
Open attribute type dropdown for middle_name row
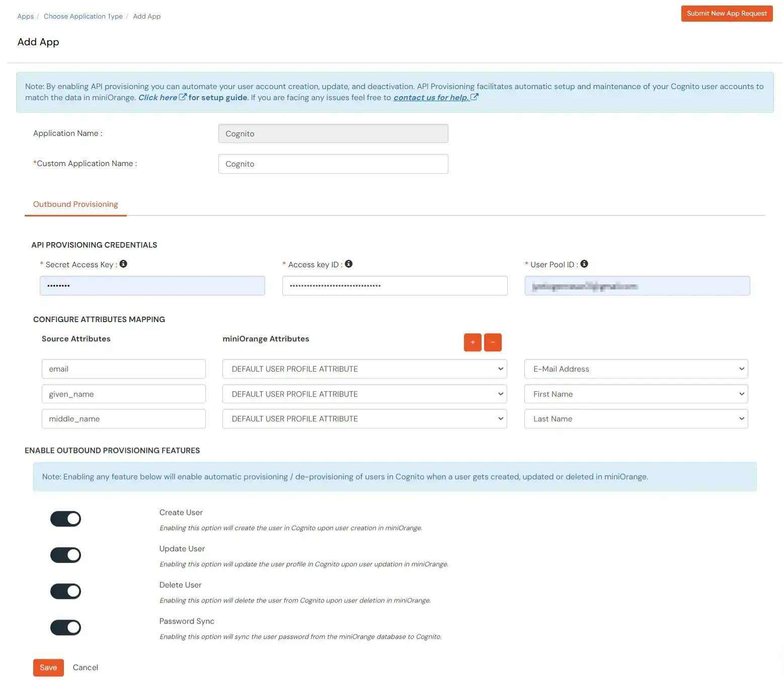pyautogui.click(x=364, y=419)
